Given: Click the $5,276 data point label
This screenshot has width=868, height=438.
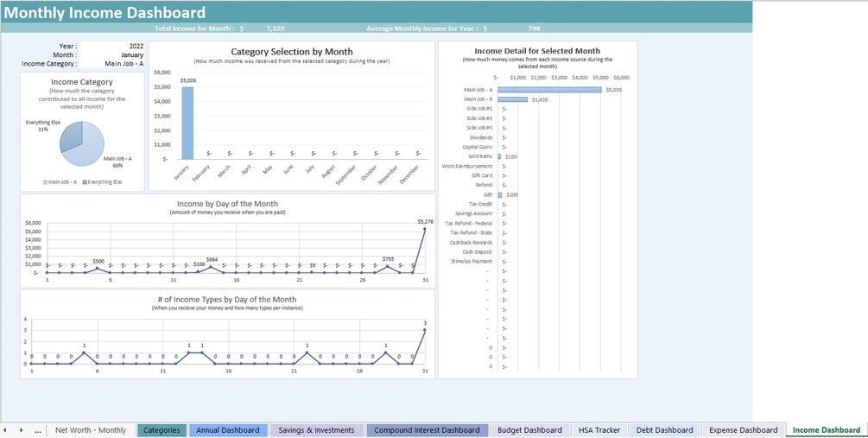Looking at the screenshot, I should (425, 221).
